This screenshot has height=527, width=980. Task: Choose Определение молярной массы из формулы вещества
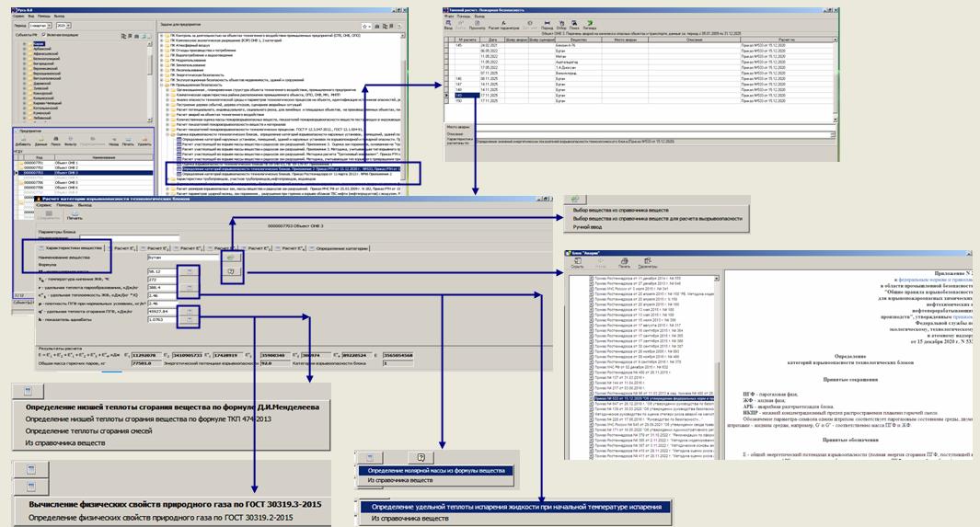[x=437, y=470]
